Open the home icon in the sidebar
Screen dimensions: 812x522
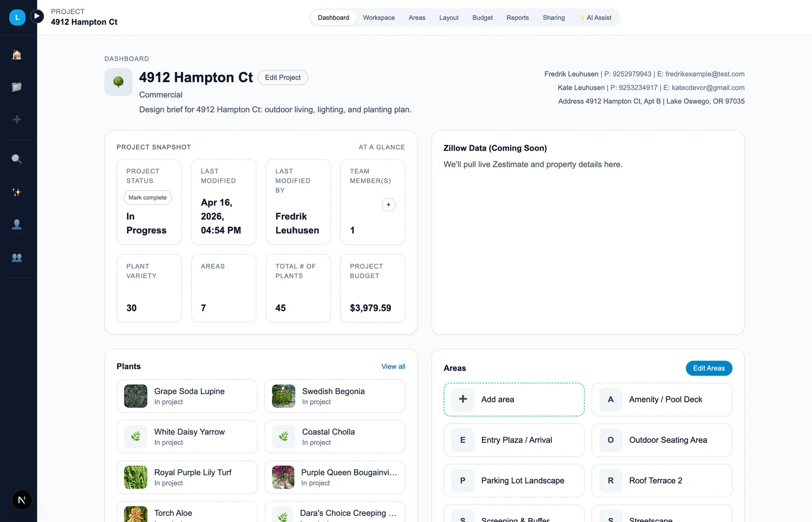[17, 55]
